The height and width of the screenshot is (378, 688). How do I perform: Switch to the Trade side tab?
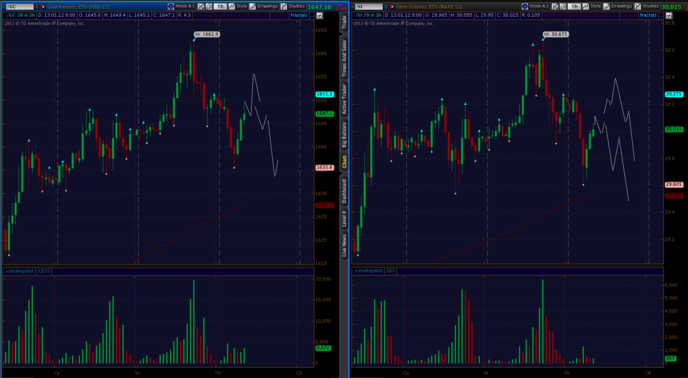tap(344, 23)
